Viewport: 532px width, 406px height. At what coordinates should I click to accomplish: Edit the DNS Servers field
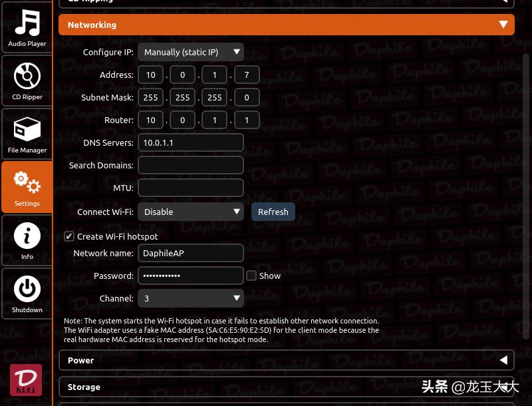[x=191, y=142]
